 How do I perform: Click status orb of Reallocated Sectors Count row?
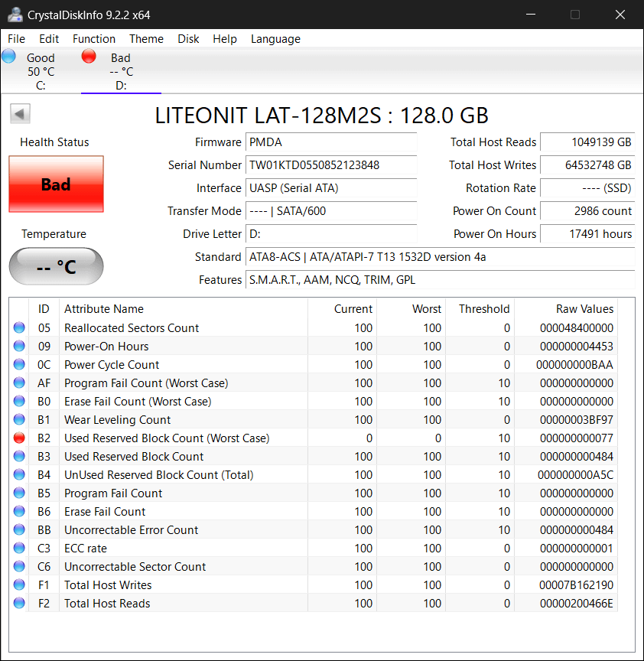coord(19,327)
